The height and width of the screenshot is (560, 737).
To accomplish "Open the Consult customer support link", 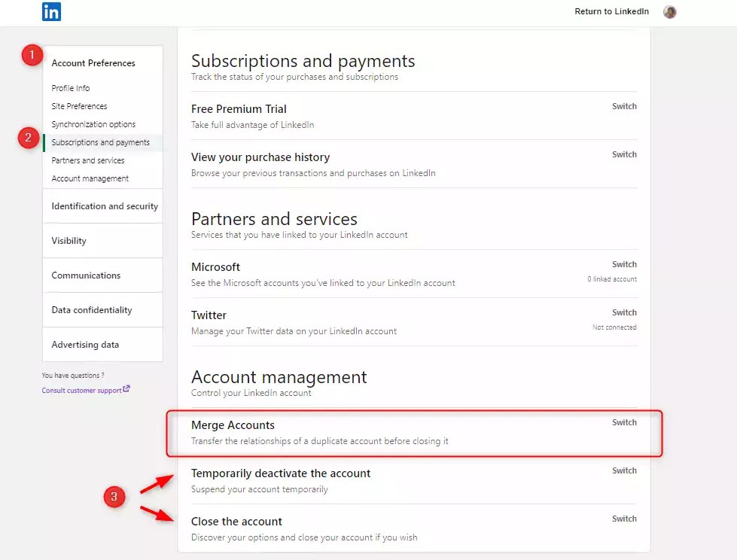I will click(81, 389).
